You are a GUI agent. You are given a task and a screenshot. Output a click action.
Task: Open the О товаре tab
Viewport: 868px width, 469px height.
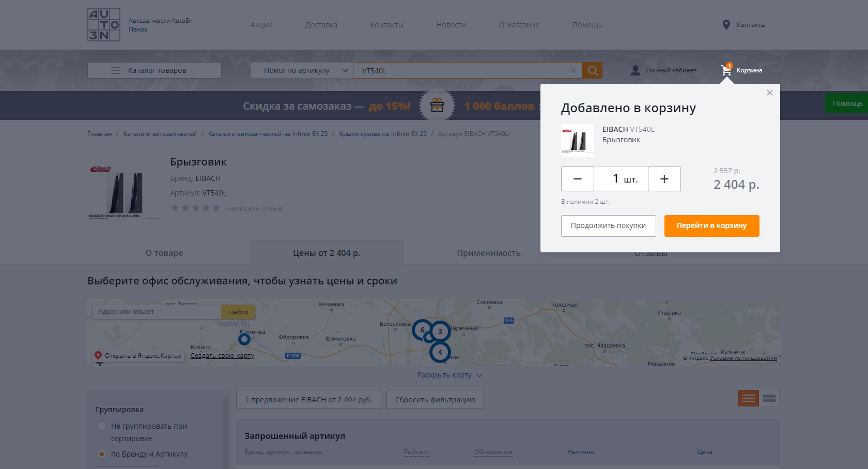164,253
